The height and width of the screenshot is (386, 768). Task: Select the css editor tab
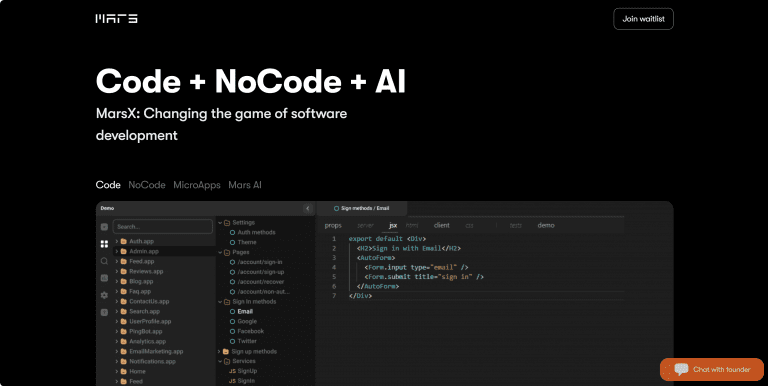point(469,225)
